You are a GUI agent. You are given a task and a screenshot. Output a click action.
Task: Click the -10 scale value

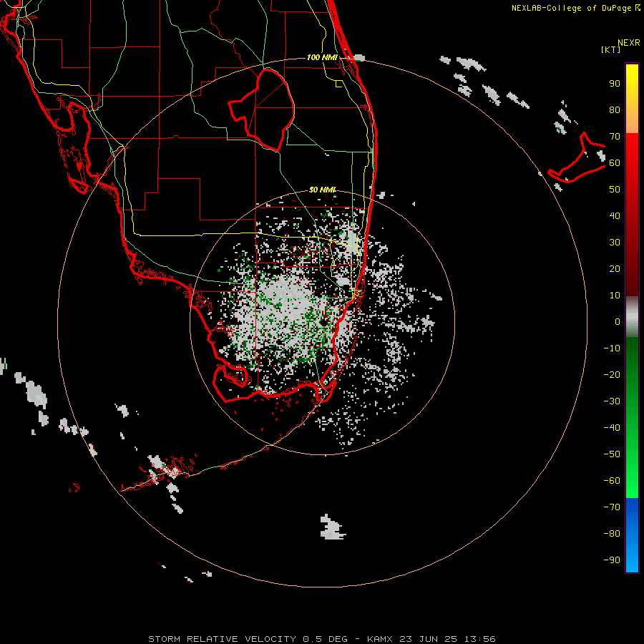coord(612,348)
